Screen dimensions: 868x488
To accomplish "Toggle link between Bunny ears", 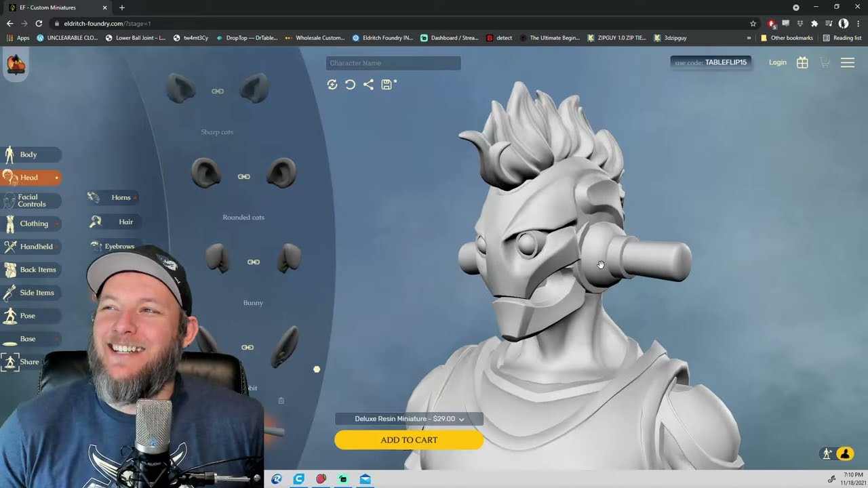I will point(253,262).
